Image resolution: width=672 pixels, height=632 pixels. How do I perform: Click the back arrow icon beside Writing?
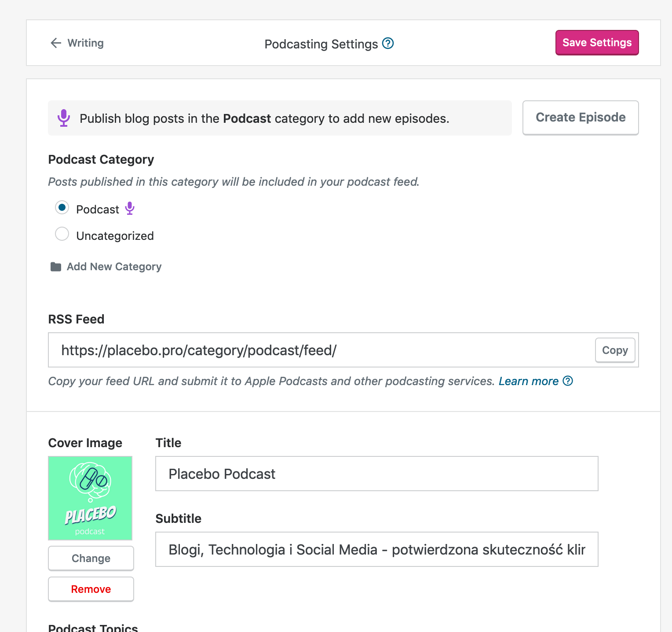[x=56, y=43]
